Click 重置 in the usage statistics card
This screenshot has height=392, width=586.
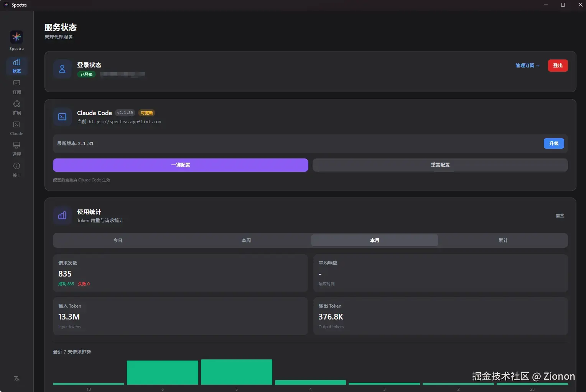pyautogui.click(x=560, y=216)
